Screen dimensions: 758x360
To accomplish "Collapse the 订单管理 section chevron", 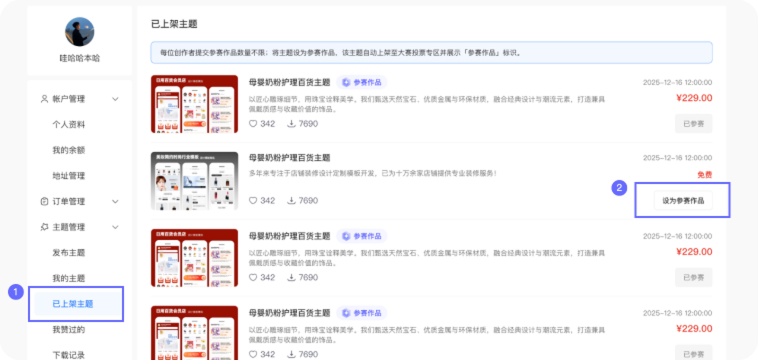I will coord(115,202).
